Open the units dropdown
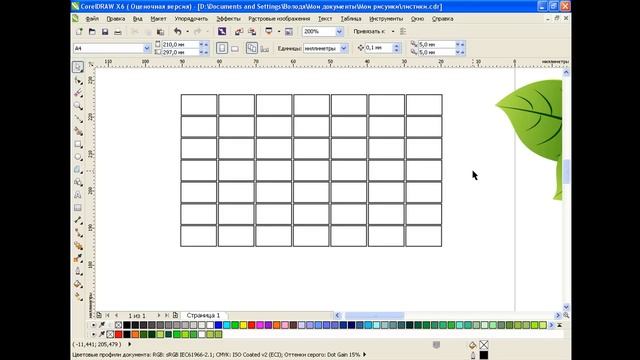 pyautogui.click(x=344, y=48)
